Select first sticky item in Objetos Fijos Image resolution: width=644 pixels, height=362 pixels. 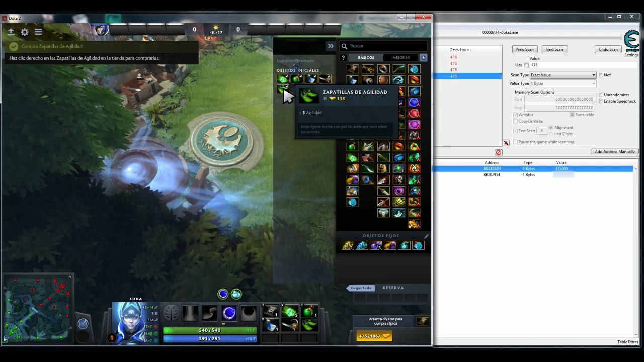pos(348,245)
